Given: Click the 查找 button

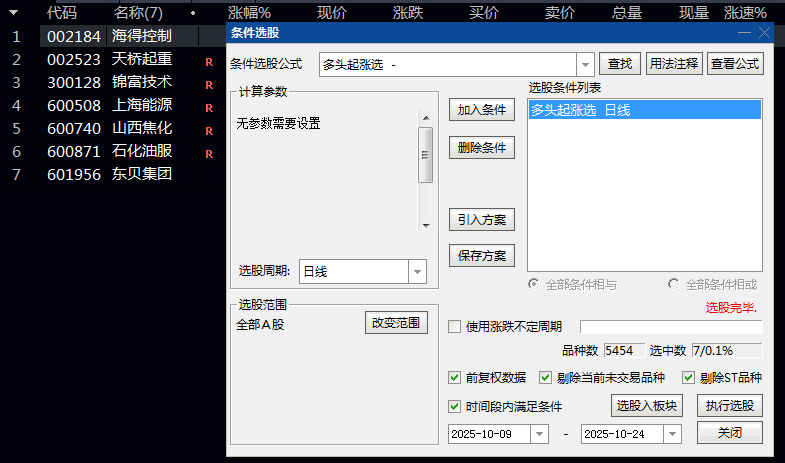Looking at the screenshot, I should [x=620, y=64].
